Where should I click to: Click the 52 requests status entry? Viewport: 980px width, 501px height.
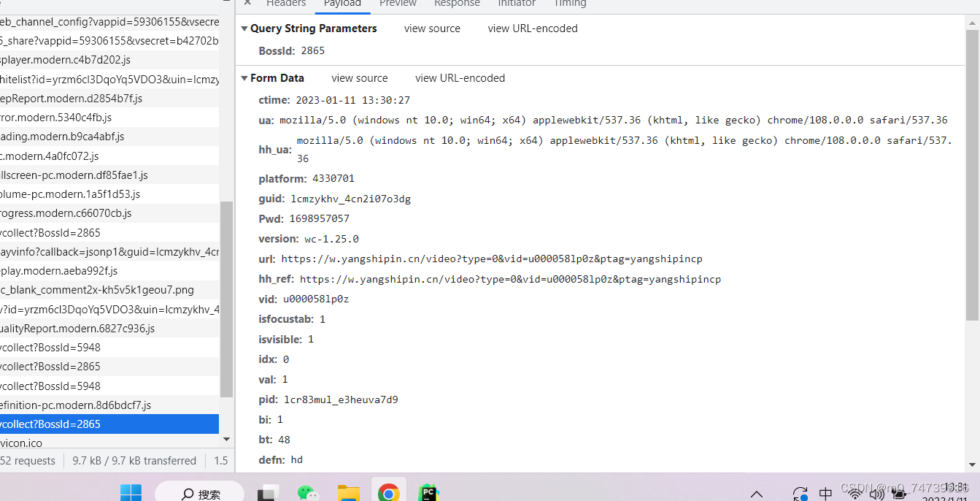[28, 461]
